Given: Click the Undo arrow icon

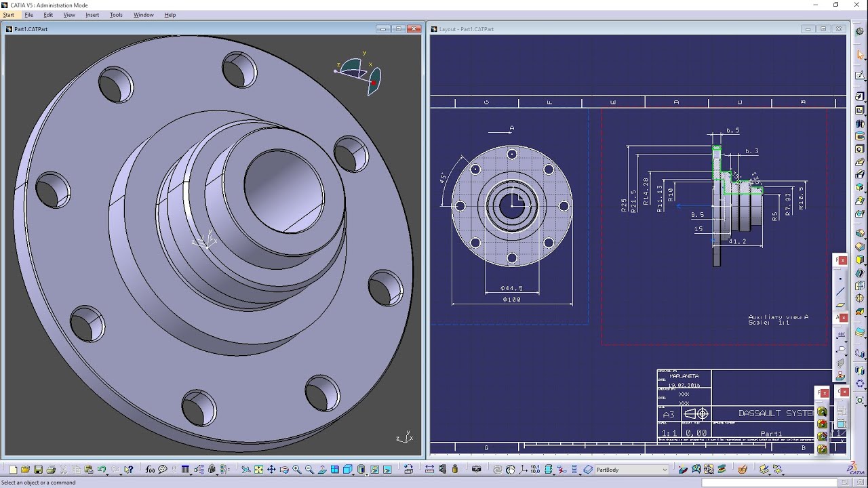Looking at the screenshot, I should point(100,469).
